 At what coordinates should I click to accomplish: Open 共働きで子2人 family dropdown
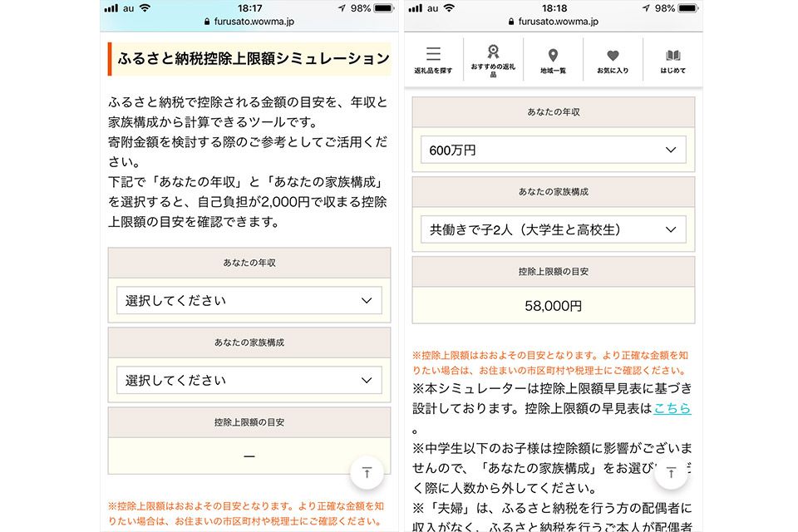[554, 229]
